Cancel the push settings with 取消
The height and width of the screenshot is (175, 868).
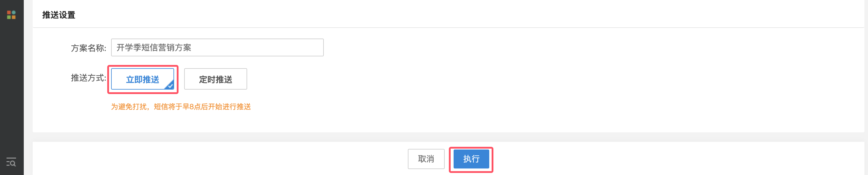coord(426,159)
